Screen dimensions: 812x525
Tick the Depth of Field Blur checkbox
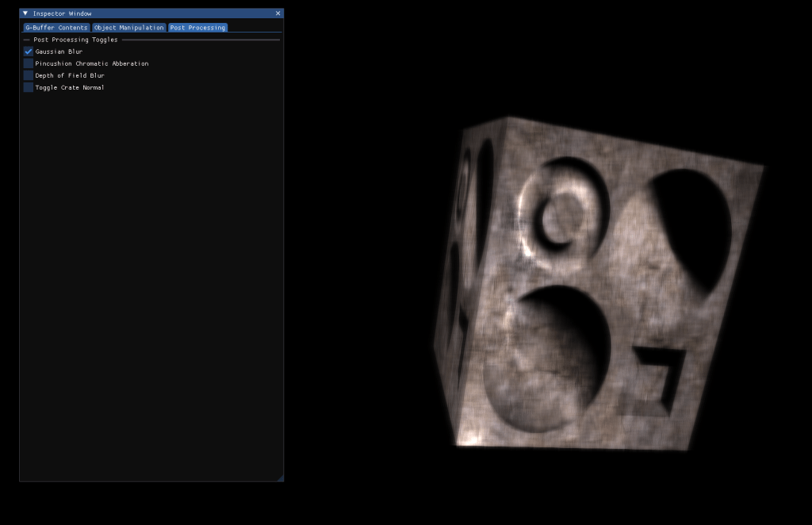[29, 75]
